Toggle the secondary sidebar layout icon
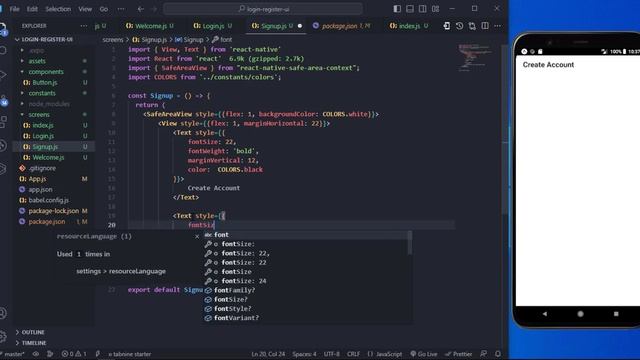Screen dimensions: 640x360 click(422, 9)
